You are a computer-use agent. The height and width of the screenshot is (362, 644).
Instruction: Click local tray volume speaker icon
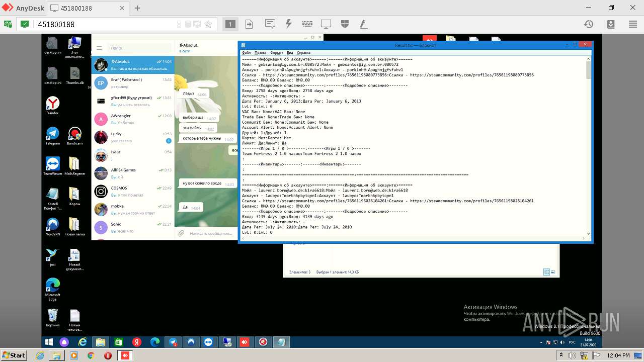572,355
